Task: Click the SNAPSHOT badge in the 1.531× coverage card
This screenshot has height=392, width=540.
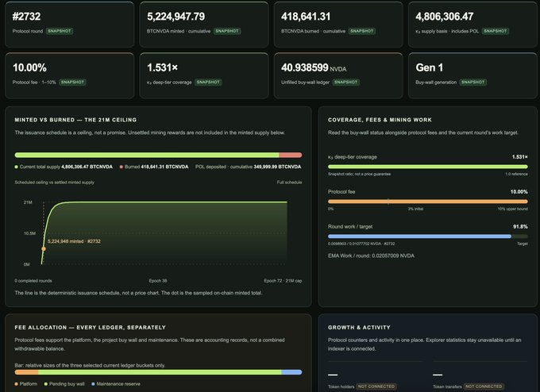Action: (208, 83)
